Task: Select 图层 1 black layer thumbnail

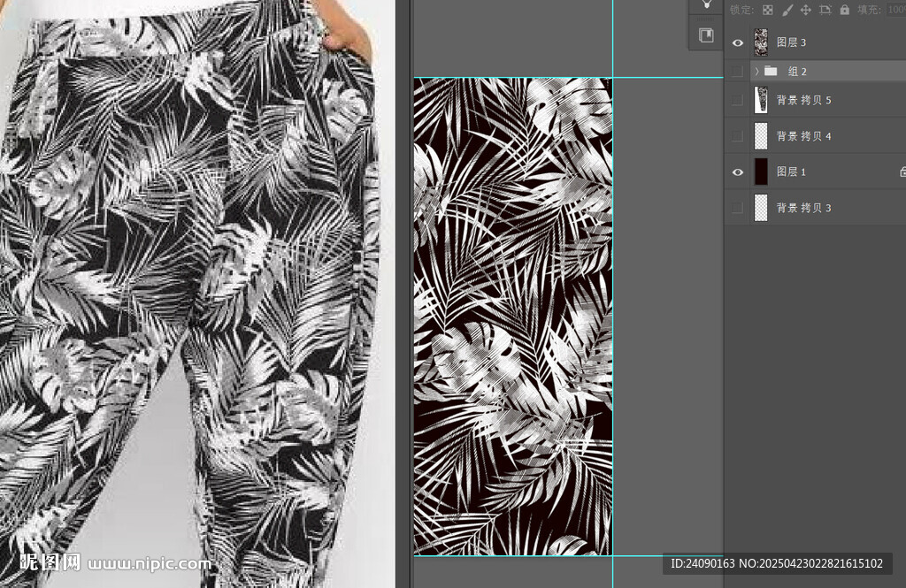Action: (761, 172)
